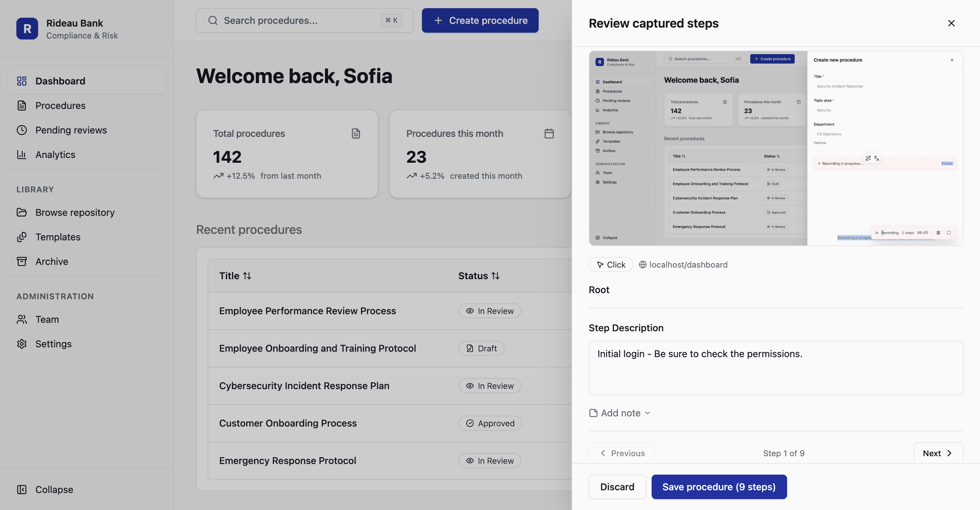
Task: Open the captured step screenshot thumbnail
Action: [x=775, y=148]
